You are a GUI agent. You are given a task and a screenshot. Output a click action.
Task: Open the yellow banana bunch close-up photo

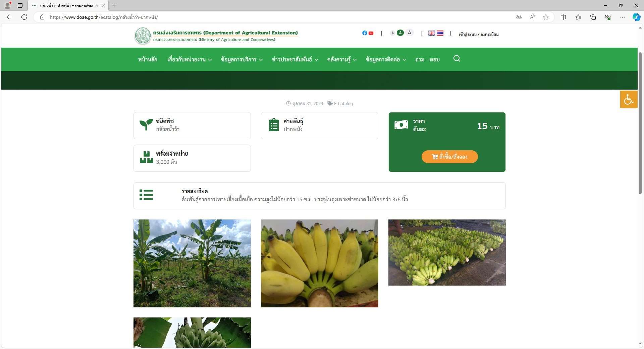click(319, 263)
